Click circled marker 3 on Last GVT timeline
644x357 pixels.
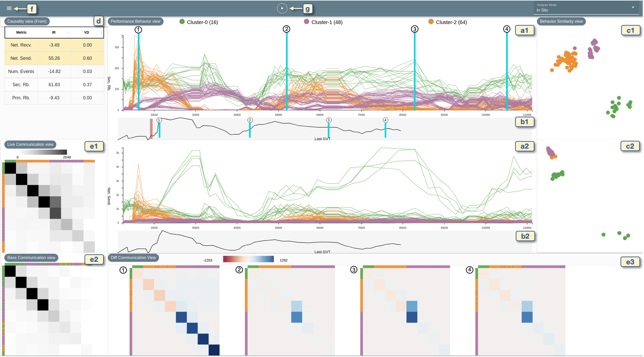click(x=328, y=120)
